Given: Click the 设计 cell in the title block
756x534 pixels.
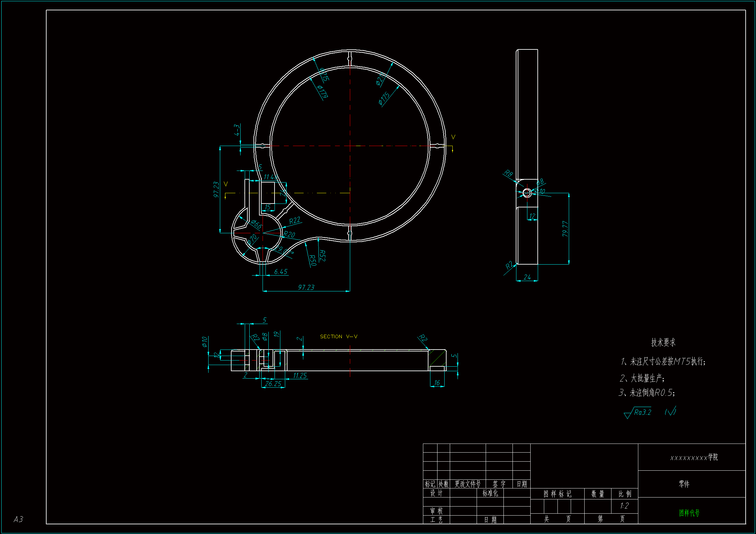Looking at the screenshot, I should [436, 493].
